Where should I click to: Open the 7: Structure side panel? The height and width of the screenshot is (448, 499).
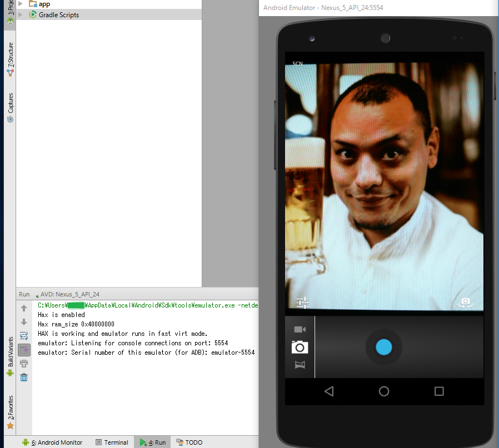click(11, 59)
